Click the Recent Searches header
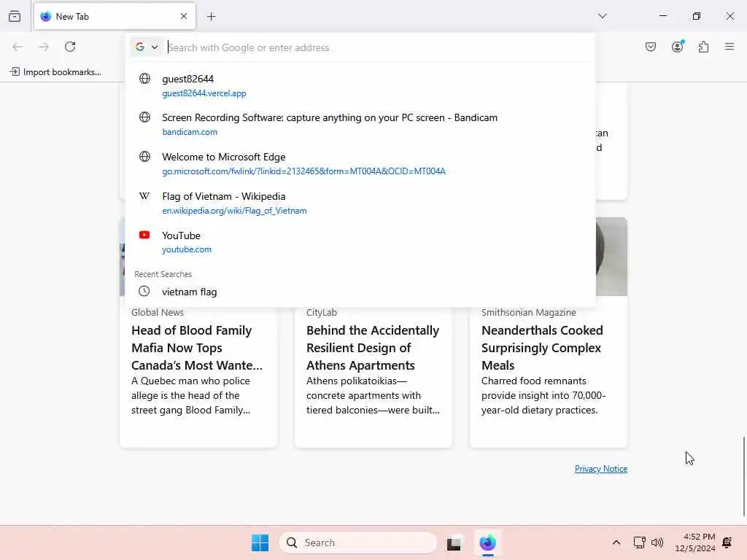This screenshot has width=747, height=560. pyautogui.click(x=163, y=274)
